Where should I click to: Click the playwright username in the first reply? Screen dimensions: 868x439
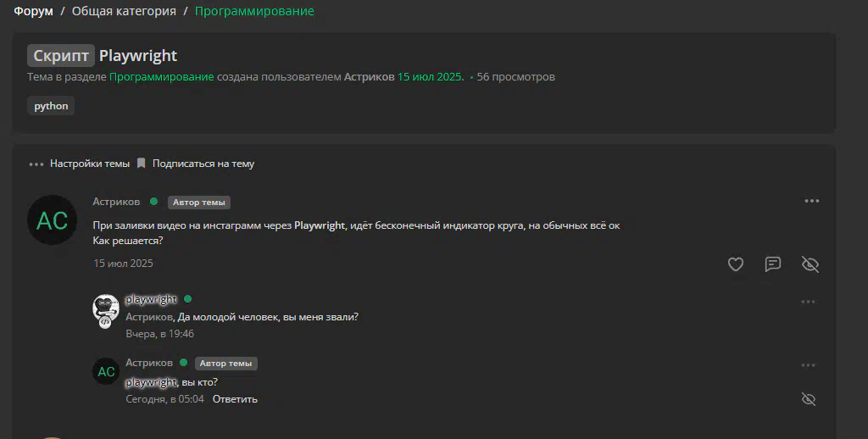coord(151,299)
